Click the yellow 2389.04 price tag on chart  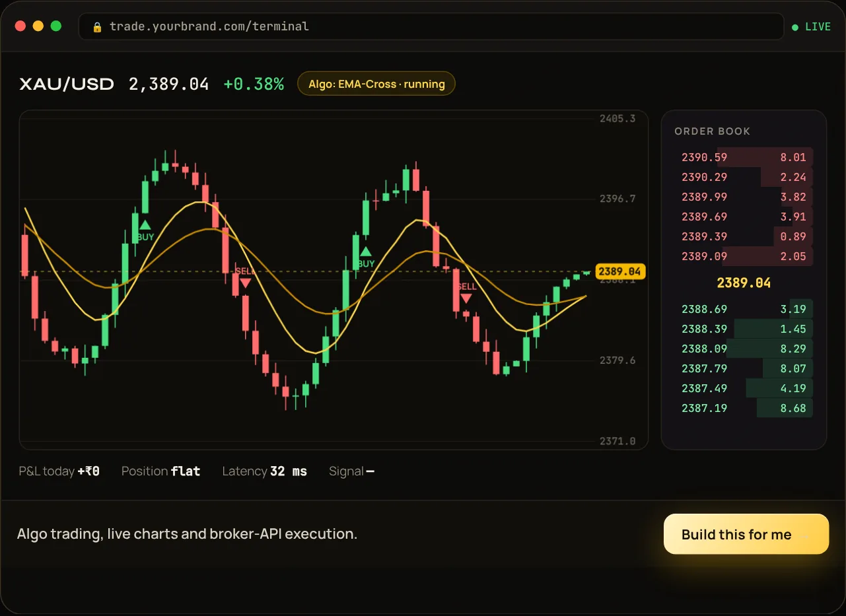coord(619,271)
